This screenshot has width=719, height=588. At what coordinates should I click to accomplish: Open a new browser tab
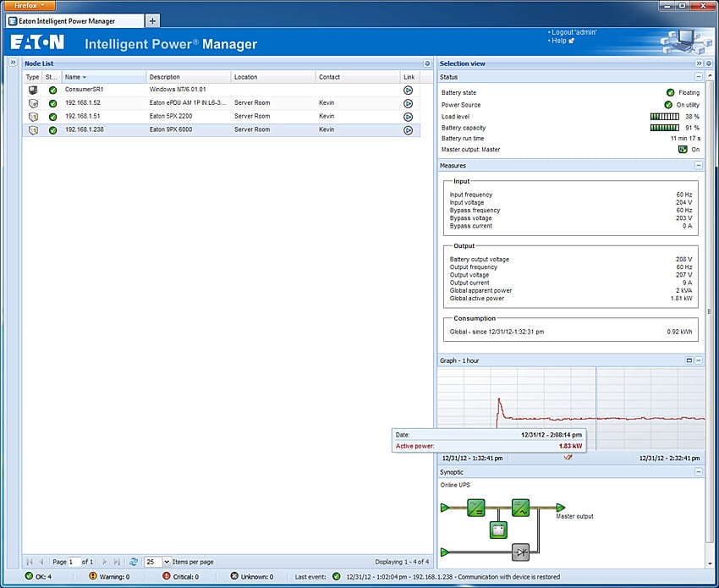(x=153, y=20)
